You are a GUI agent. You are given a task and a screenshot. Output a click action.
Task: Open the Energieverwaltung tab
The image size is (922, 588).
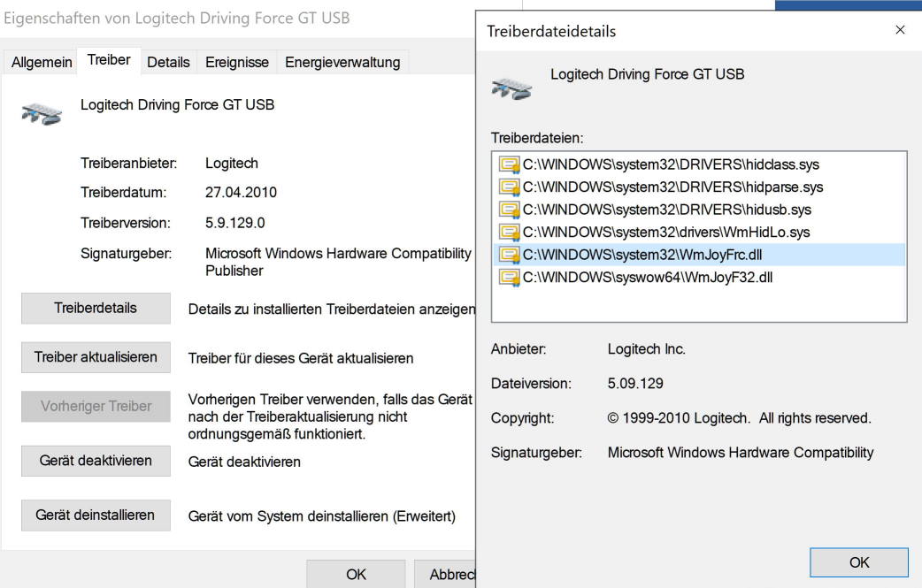tap(342, 62)
